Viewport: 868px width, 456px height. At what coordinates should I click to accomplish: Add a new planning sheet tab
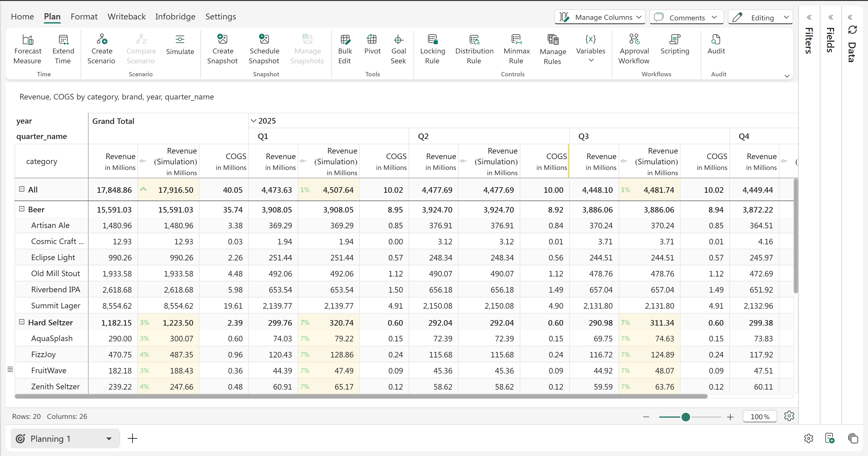(132, 438)
